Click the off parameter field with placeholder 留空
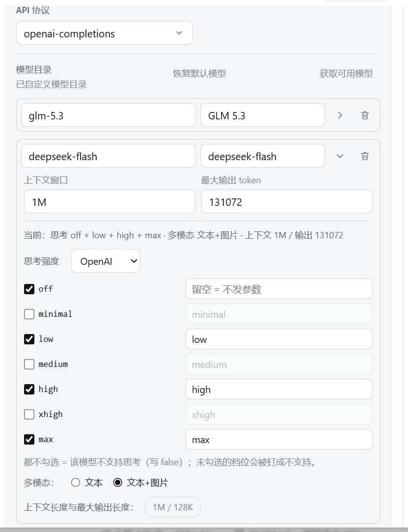Viewport: 408px width, 532px height. point(279,289)
